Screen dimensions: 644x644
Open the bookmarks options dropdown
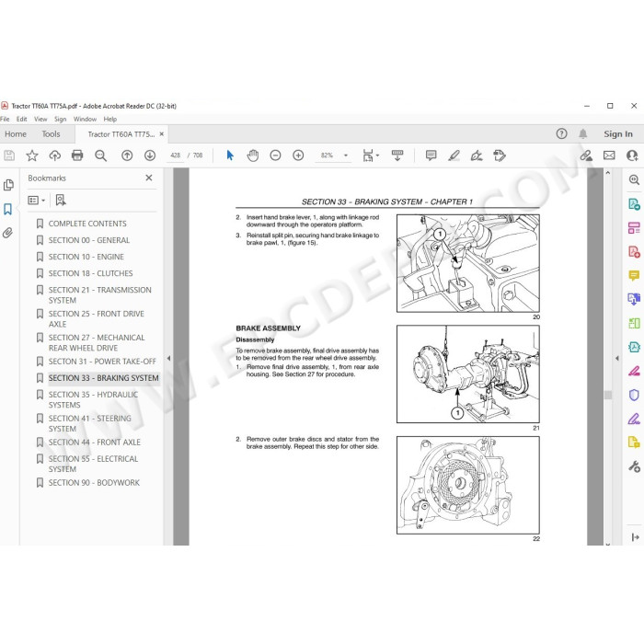(x=36, y=200)
